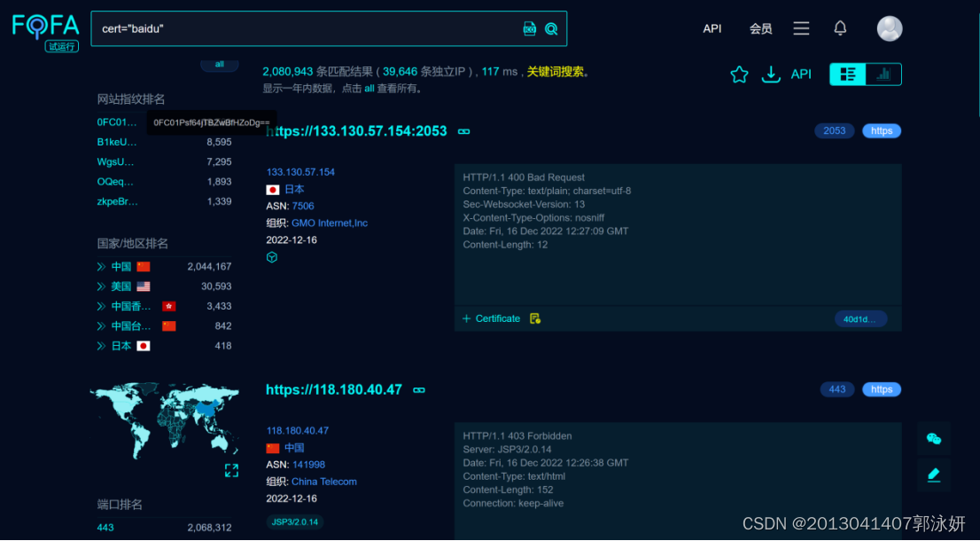Image resolution: width=980 pixels, height=541 pixels.
Task: Click the FOFA logo
Action: point(45,32)
